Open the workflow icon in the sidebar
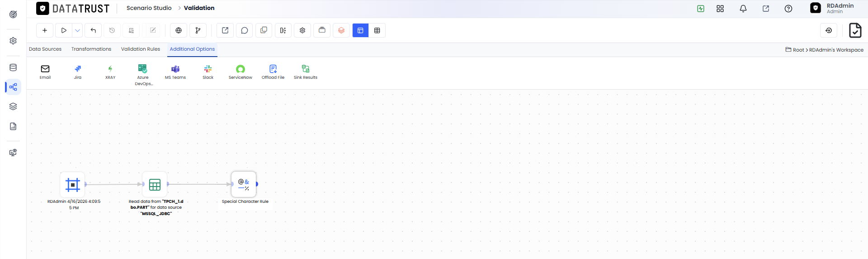Viewport: 868px width, 259px height. coord(13,87)
